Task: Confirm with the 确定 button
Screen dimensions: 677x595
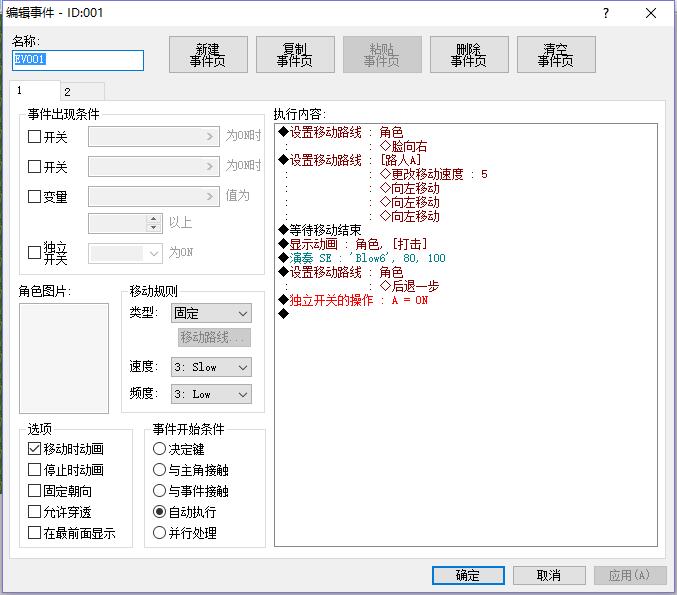Action: pyautogui.click(x=468, y=575)
